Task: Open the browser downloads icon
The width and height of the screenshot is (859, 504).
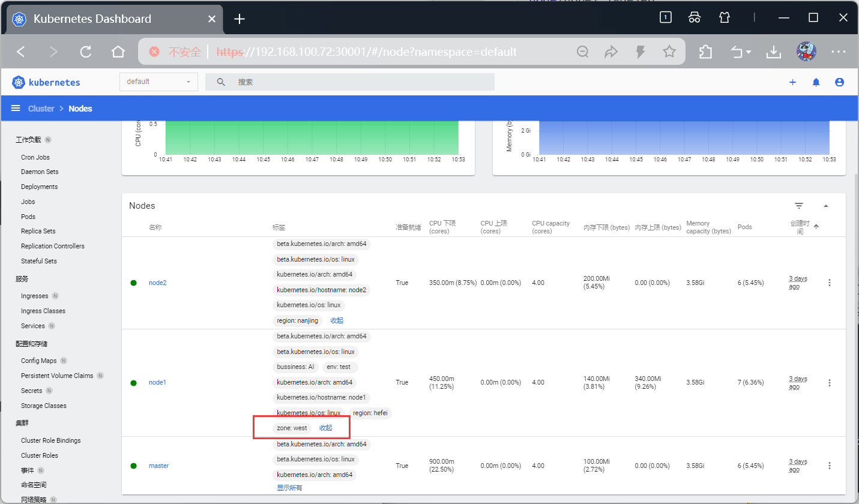Action: point(774,52)
